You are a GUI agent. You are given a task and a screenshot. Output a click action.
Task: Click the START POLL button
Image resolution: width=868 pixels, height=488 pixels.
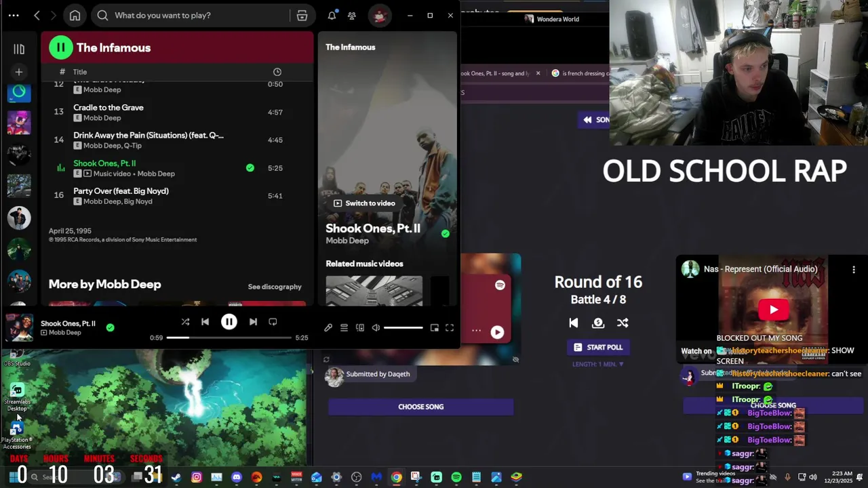pyautogui.click(x=598, y=347)
